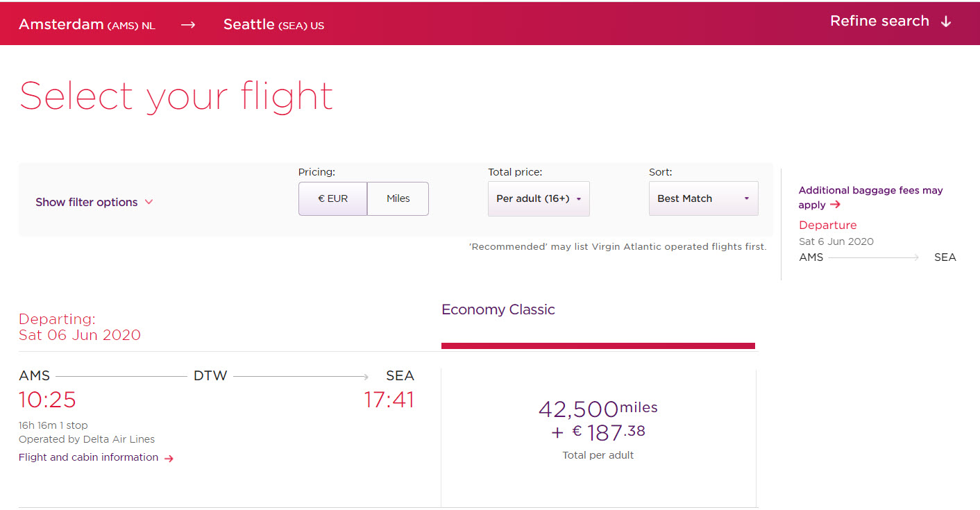Click the arrow after Flight and cabin information
Screen dimensions: 980x510
coord(170,457)
